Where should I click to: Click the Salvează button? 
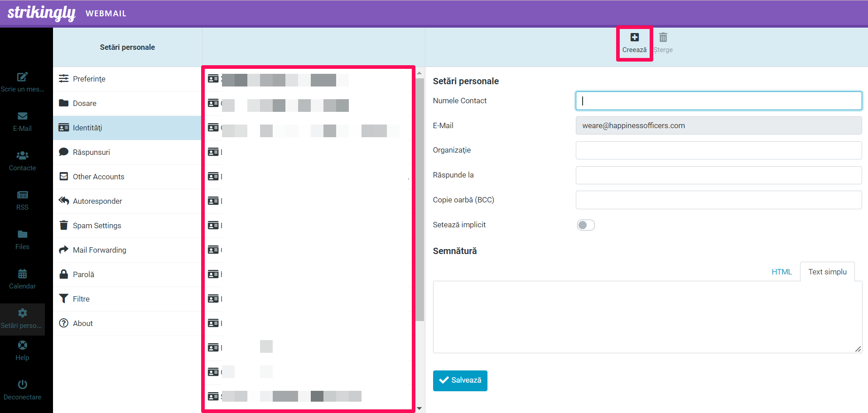(460, 380)
